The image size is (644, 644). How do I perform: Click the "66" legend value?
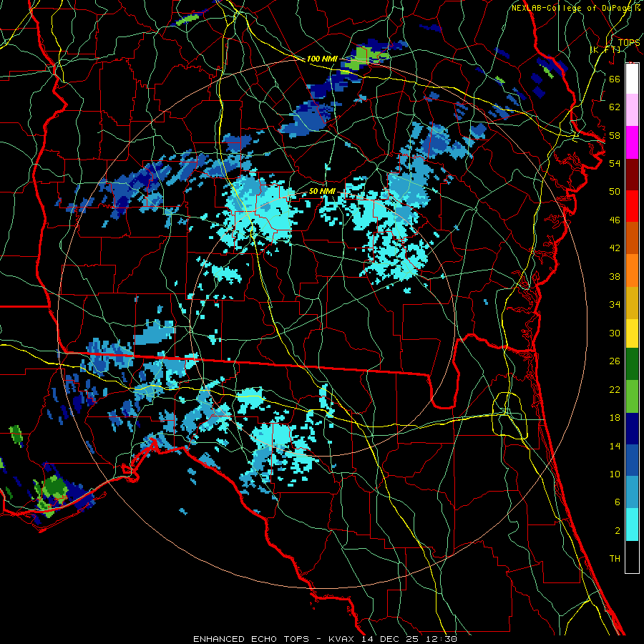click(x=615, y=79)
